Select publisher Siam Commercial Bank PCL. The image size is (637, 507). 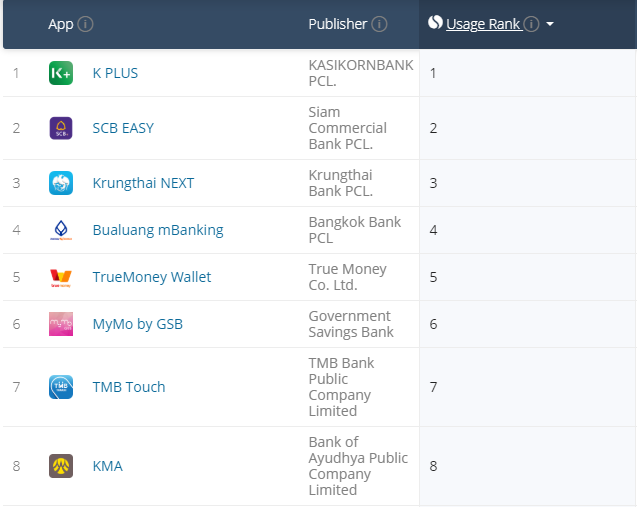coord(347,128)
